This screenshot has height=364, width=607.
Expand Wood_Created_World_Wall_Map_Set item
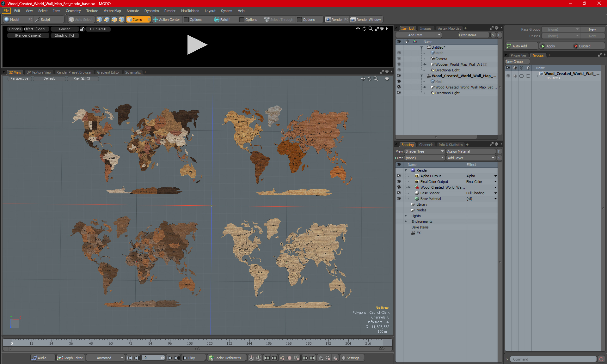point(425,87)
